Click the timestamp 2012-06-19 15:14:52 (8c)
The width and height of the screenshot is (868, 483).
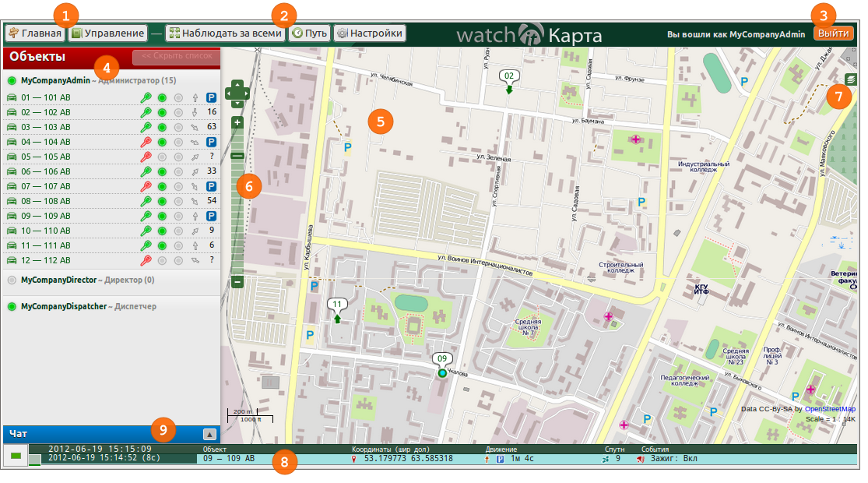[104, 458]
